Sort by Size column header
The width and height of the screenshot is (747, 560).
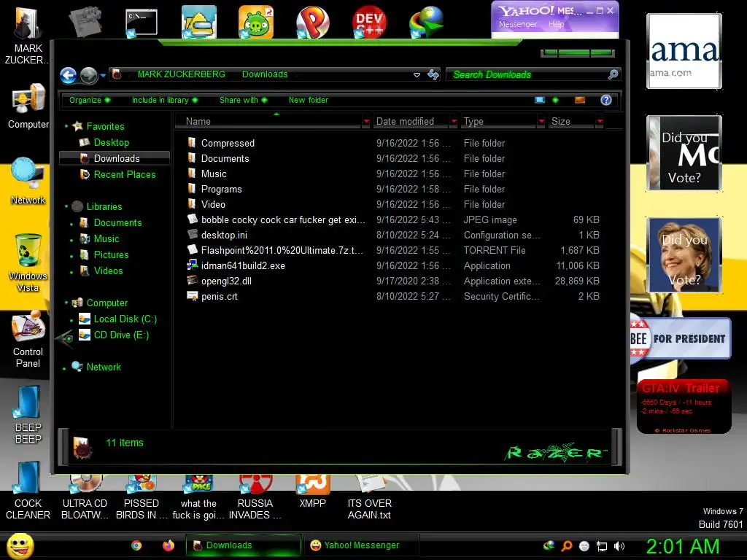[572, 122]
